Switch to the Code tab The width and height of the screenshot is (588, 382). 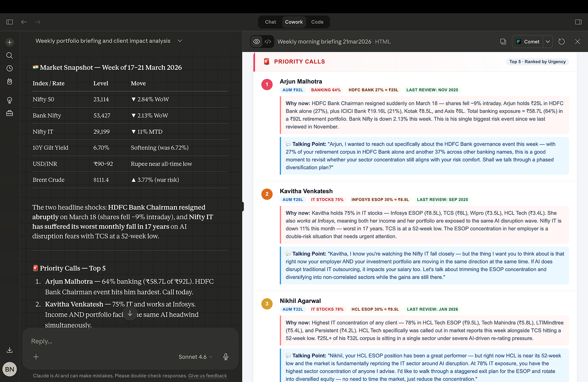coord(317,22)
